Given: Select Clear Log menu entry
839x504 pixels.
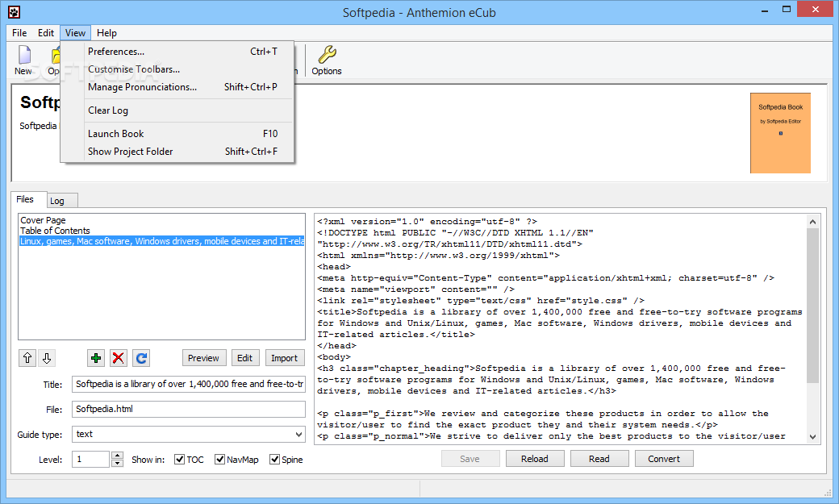Looking at the screenshot, I should tap(177, 110).
